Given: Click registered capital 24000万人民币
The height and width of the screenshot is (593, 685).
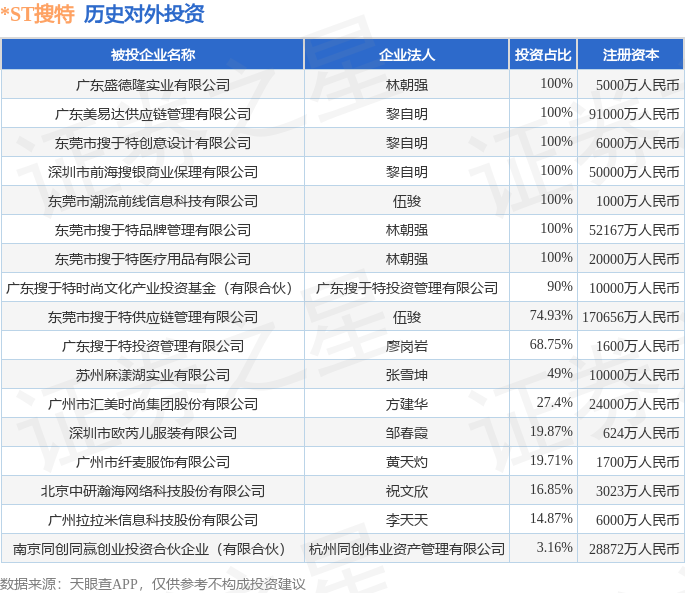Looking at the screenshot, I should click(x=634, y=404).
